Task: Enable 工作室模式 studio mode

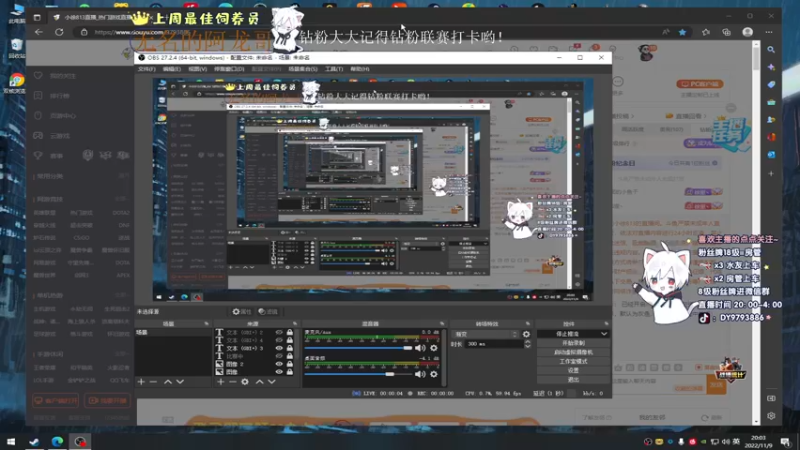Action: [x=573, y=361]
